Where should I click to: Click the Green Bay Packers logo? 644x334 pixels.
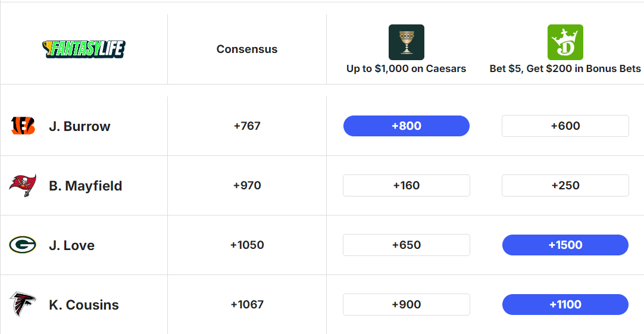[23, 245]
